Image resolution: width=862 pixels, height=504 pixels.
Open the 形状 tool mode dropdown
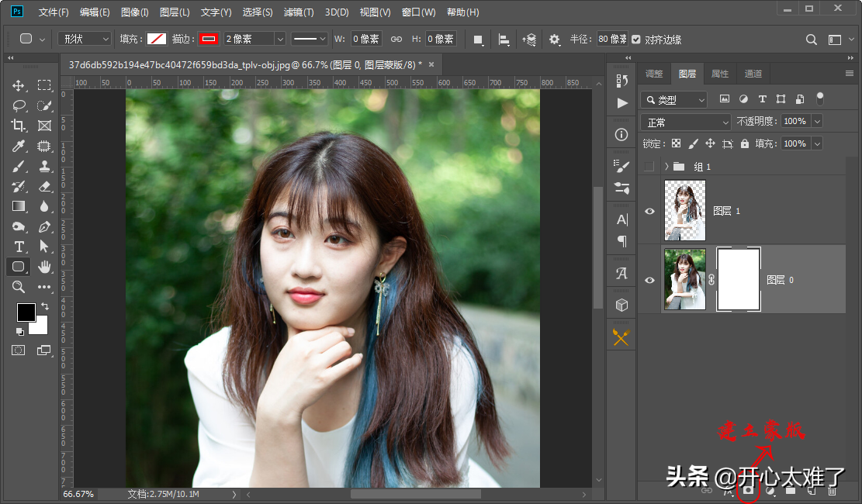click(x=85, y=39)
